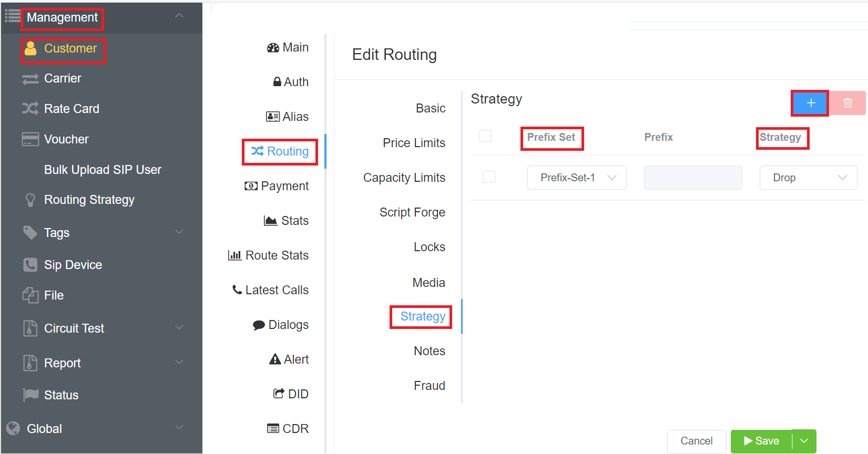Toggle the select-all checkbox in Strategy header
The width and height of the screenshot is (868, 454).
[x=486, y=136]
